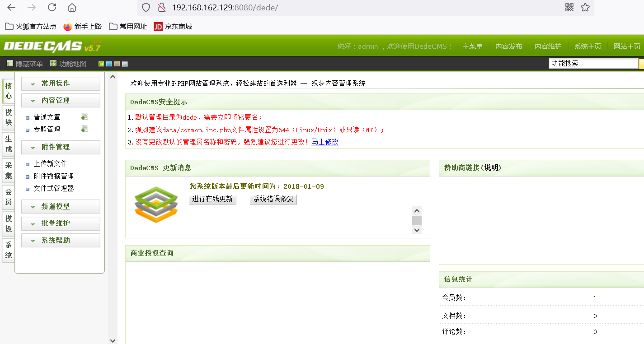The image size is (644, 344).
Task: Reload the page with the refresh icon
Action: point(52,7)
